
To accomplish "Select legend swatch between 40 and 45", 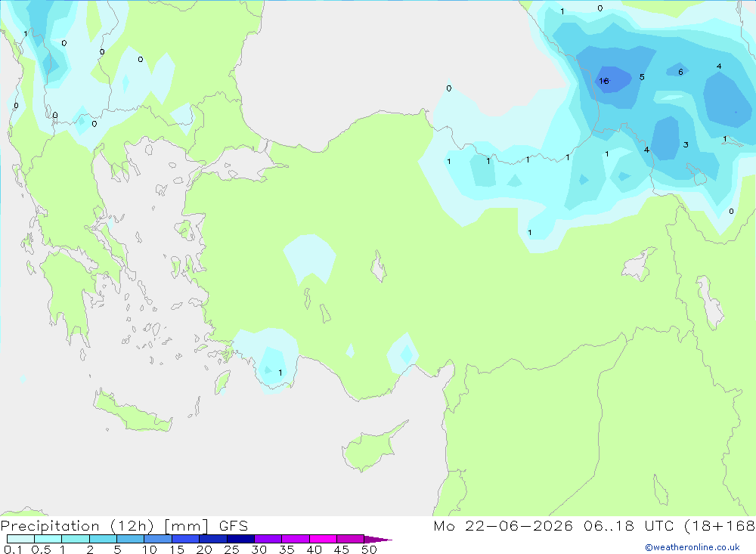I will click(323, 539).
